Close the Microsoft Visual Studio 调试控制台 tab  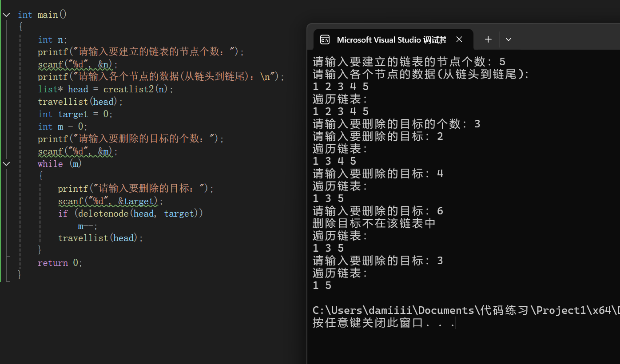pos(459,39)
